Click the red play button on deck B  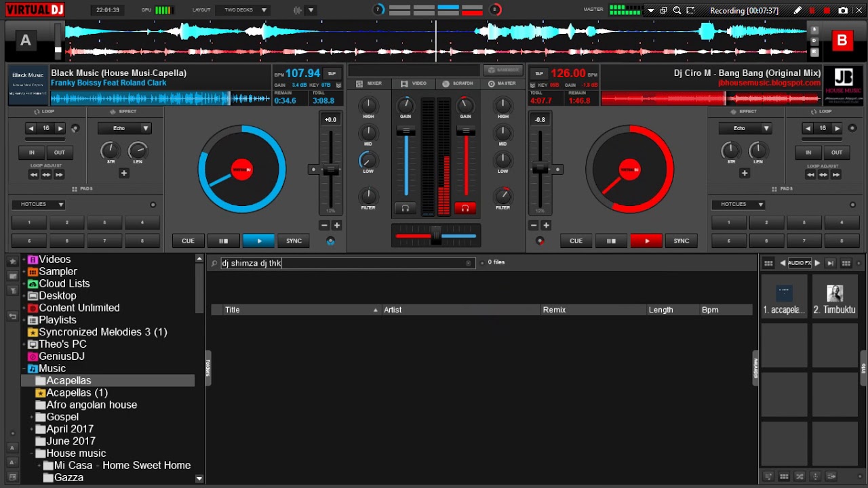646,241
